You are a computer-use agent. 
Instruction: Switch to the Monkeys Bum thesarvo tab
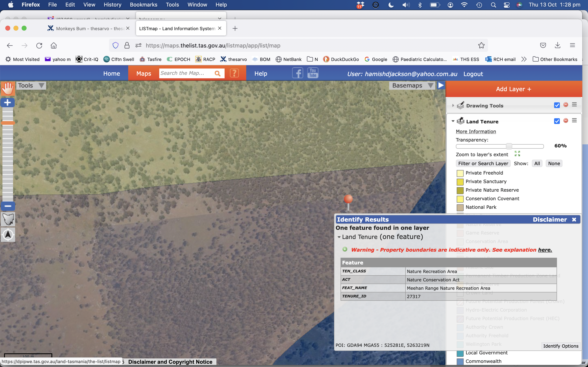(x=87, y=28)
